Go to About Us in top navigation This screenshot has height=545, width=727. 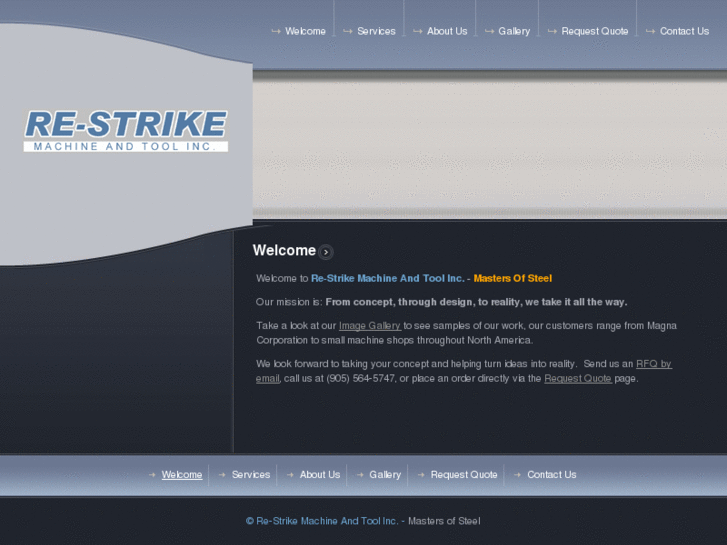pos(447,31)
